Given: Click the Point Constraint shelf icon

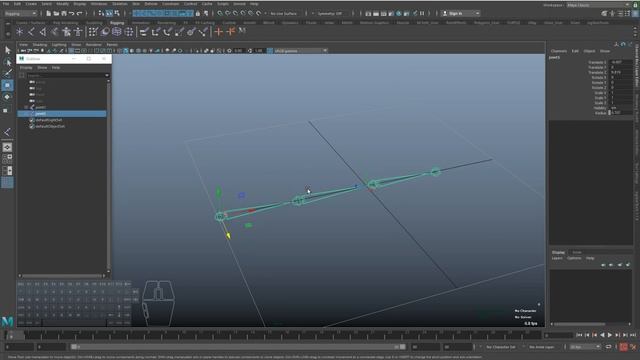Looking at the screenshot, I should point(156,32).
